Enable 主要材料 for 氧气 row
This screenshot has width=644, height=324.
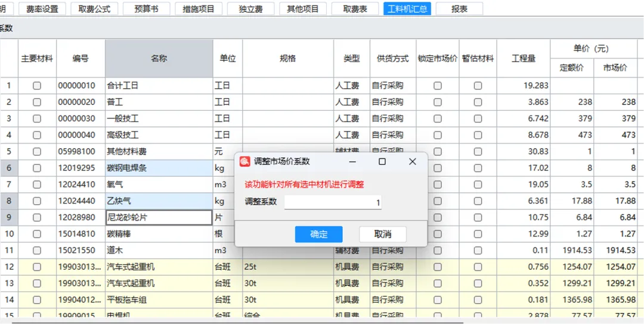coord(37,185)
